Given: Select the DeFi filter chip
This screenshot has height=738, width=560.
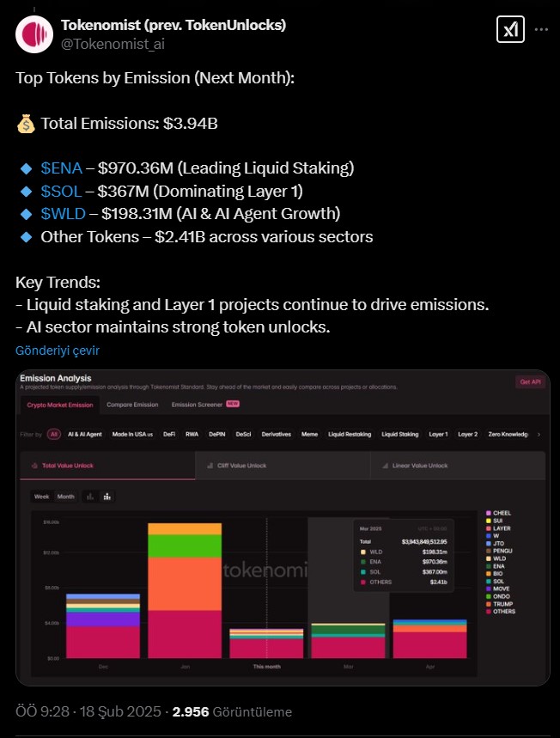Looking at the screenshot, I should click(169, 435).
